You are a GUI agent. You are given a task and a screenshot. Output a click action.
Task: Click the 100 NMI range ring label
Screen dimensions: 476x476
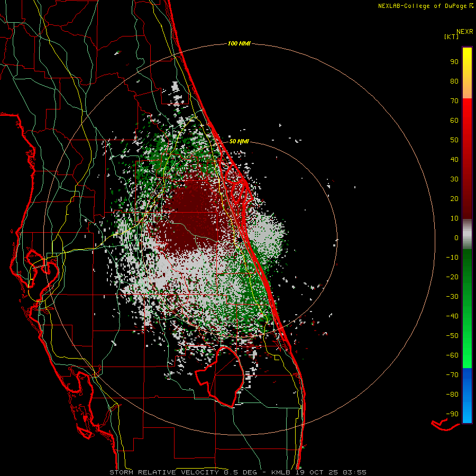(x=239, y=43)
